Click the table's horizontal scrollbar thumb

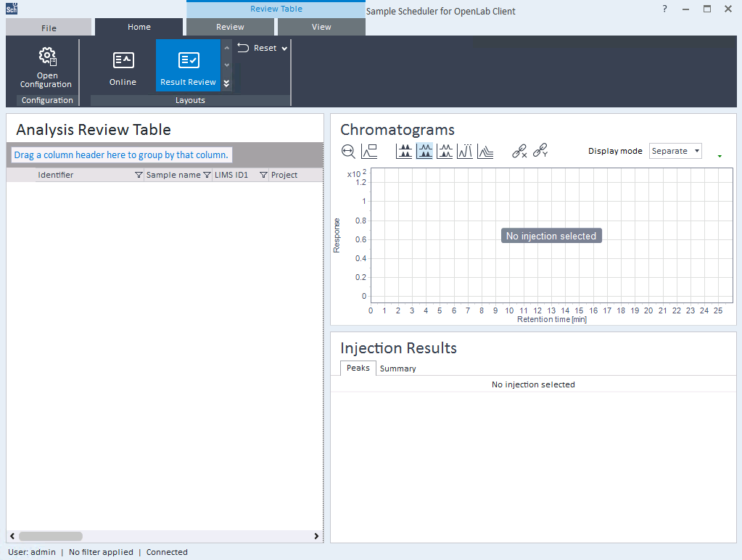(x=50, y=536)
